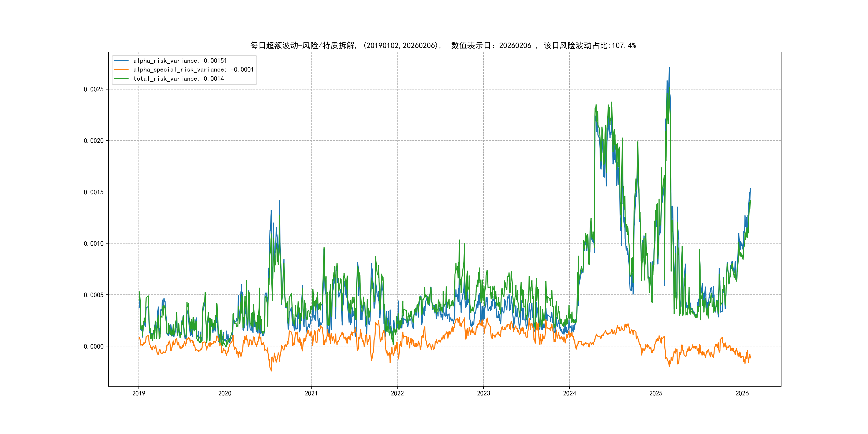Click the 2025 x-axis tick label
This screenshot has width=868, height=434.
pos(656,393)
